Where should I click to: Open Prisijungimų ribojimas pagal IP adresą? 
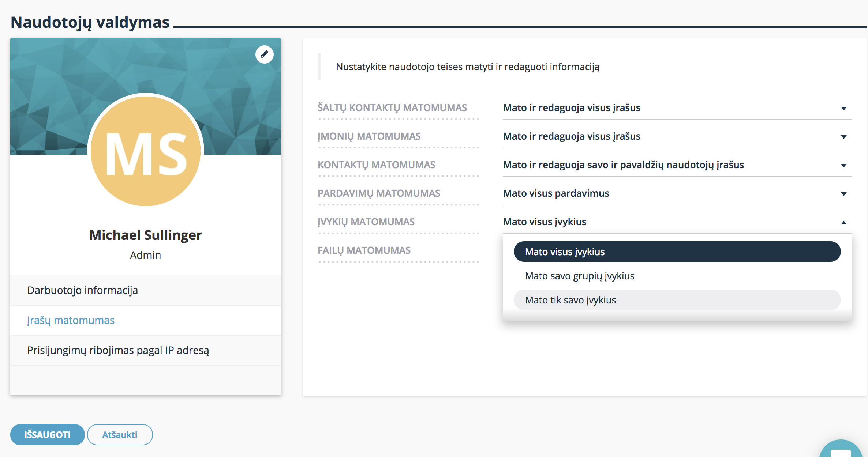146,350
